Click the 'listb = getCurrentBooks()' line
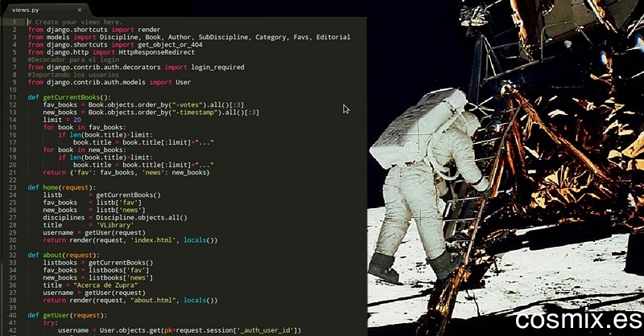Viewport: 644px width, 336px height. [x=102, y=195]
